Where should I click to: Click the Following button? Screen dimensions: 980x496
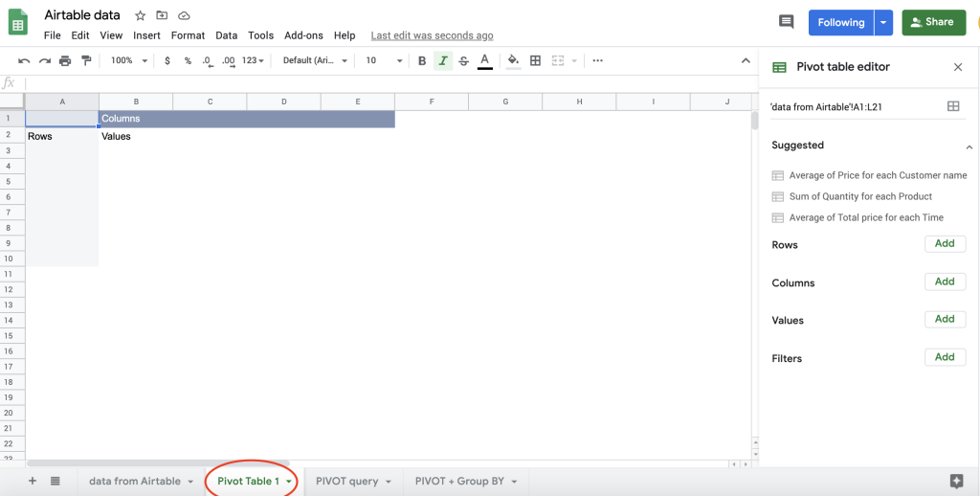[x=840, y=23]
